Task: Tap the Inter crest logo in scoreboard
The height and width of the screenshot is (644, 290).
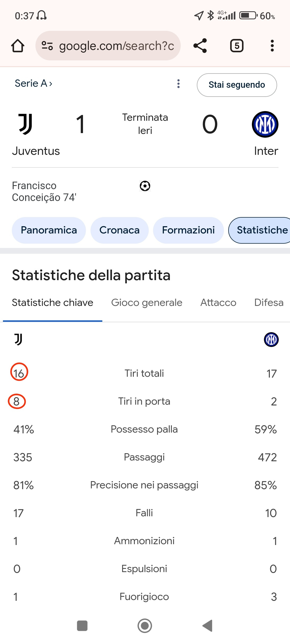Action: click(x=265, y=124)
